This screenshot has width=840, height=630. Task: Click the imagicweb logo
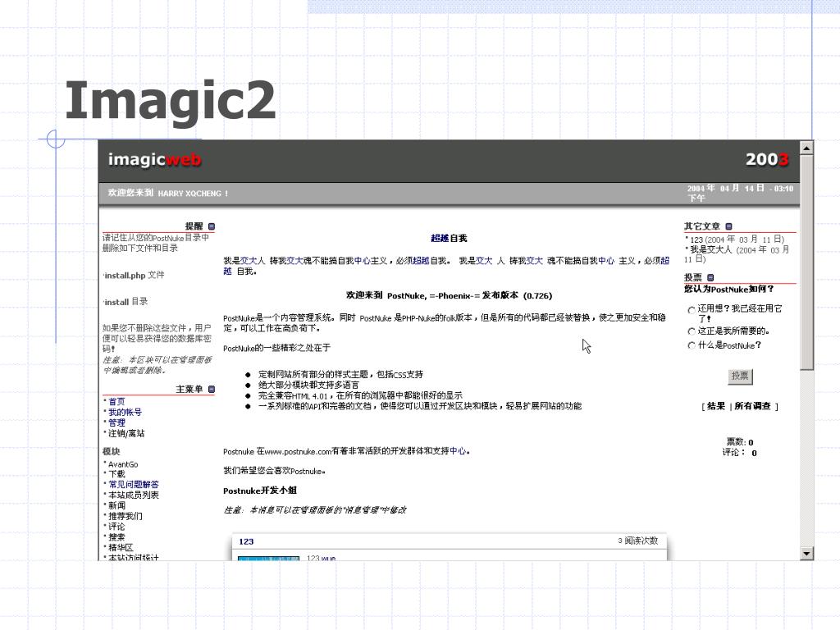pyautogui.click(x=154, y=160)
